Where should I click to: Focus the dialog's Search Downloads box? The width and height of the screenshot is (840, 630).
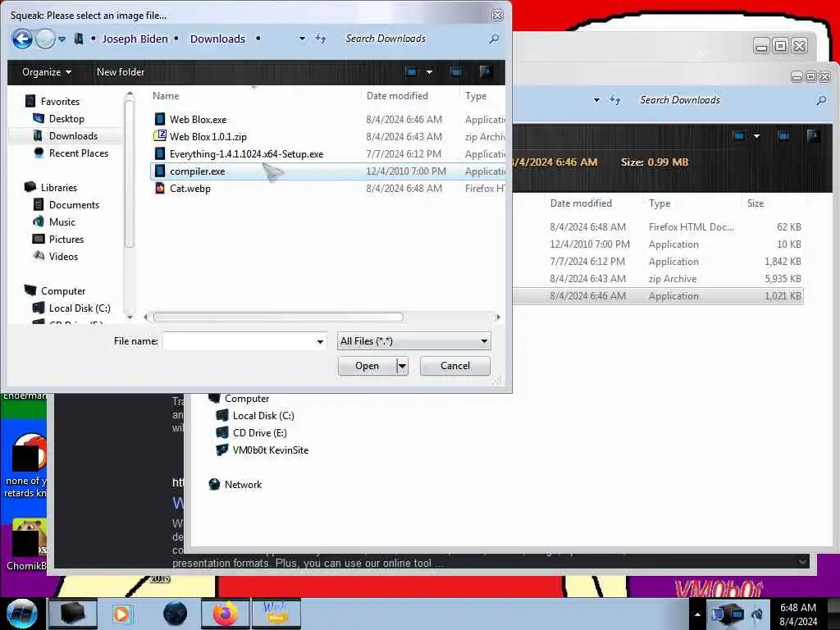[413, 39]
